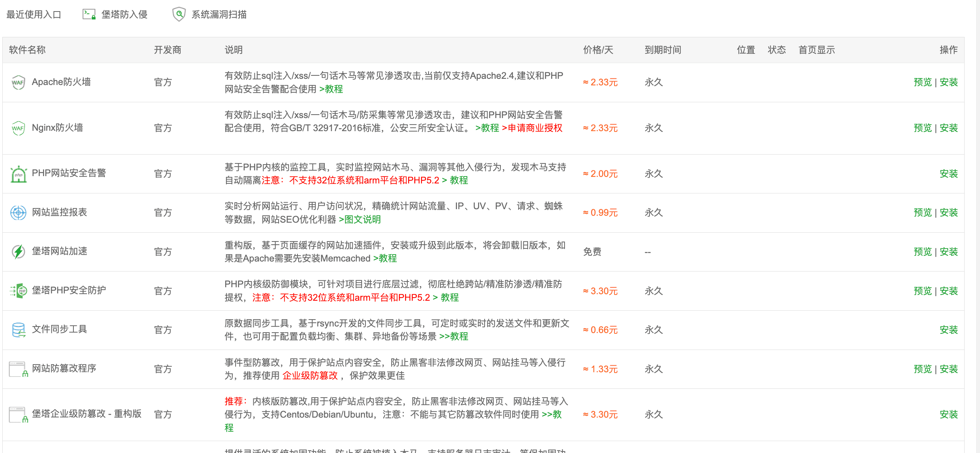Click the PHP网站安全告警 name
The image size is (980, 453).
(x=69, y=173)
